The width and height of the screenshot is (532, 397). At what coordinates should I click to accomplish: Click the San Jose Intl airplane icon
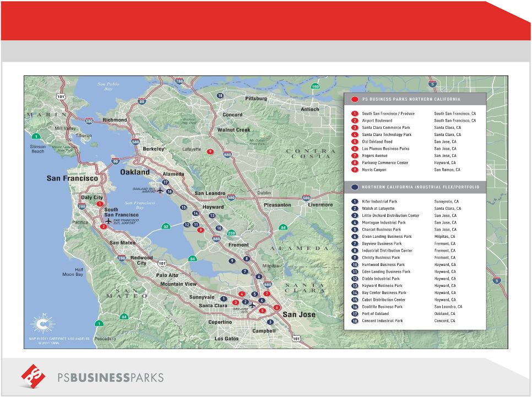click(x=252, y=305)
